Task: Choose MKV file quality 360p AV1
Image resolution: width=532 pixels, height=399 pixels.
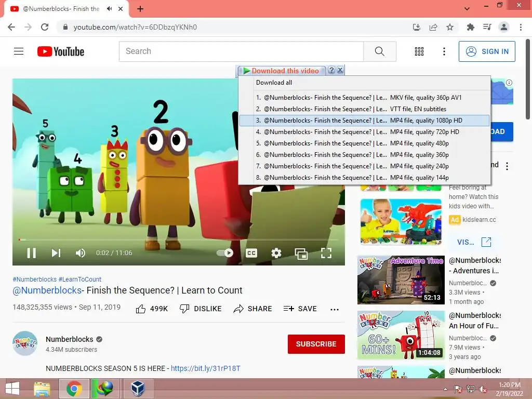Action: [364, 98]
